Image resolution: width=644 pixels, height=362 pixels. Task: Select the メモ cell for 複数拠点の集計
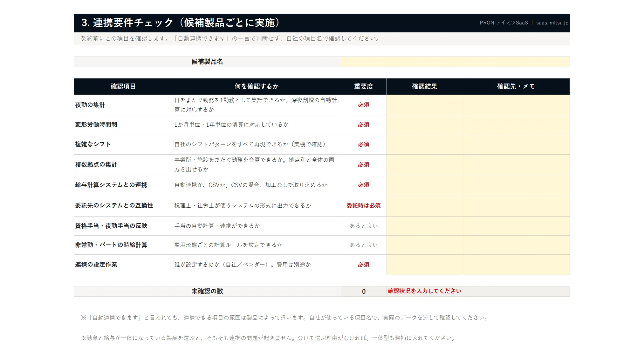(516, 164)
